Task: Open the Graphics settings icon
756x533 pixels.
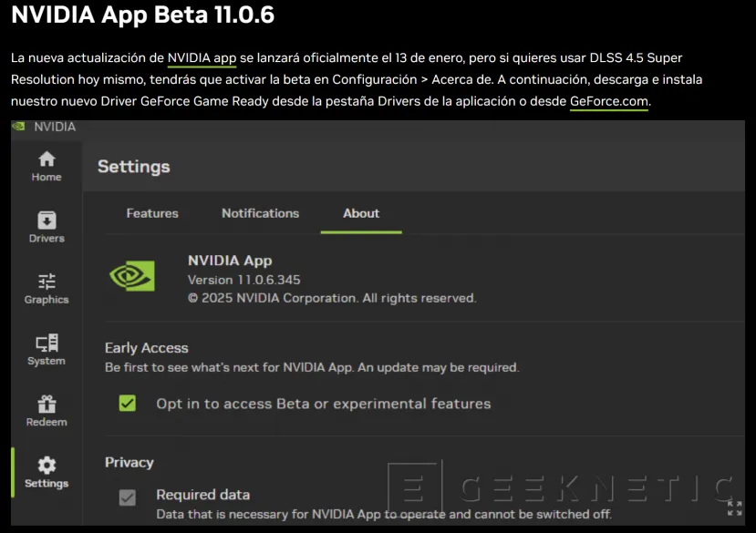Action: coord(46,287)
